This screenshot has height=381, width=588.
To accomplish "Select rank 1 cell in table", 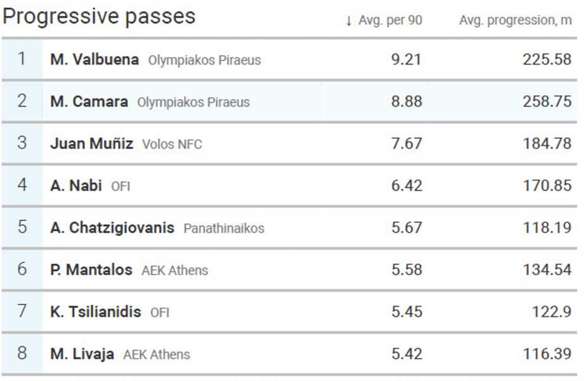I will tap(22, 59).
